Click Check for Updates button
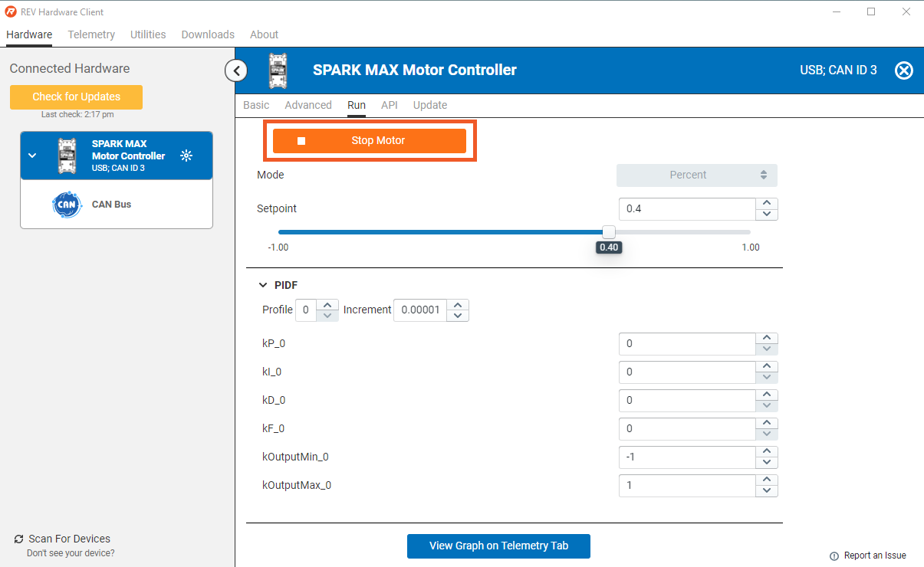924x567 pixels. pyautogui.click(x=76, y=97)
